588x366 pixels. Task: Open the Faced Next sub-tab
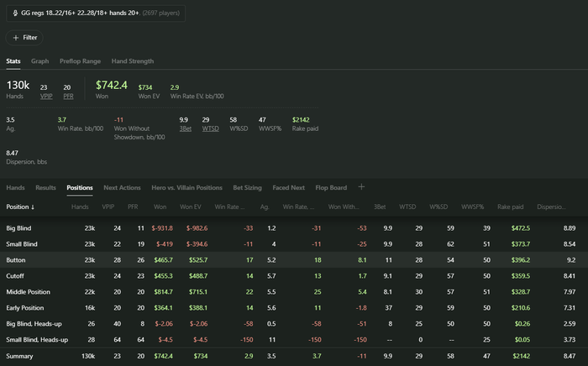tap(288, 188)
